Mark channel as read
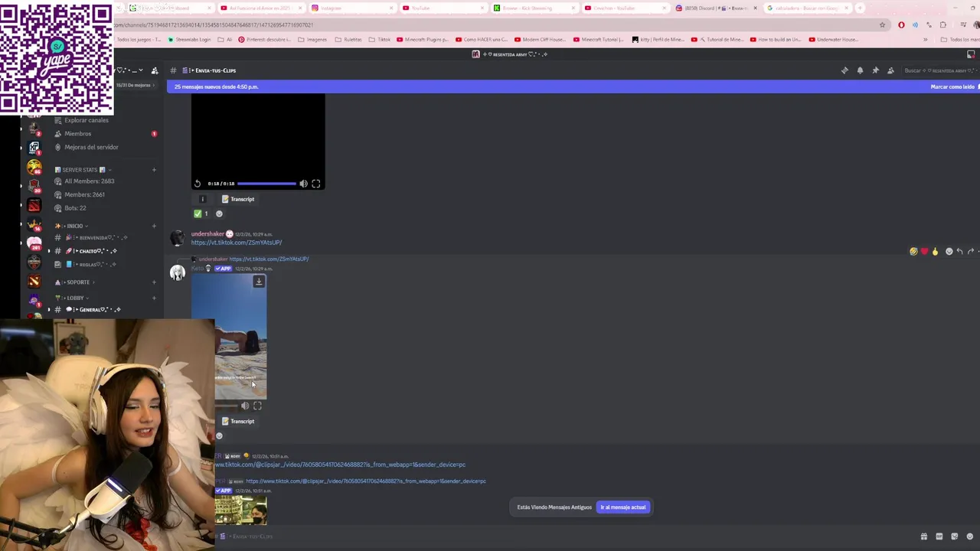Screen dimensions: 980x551 (x=952, y=86)
